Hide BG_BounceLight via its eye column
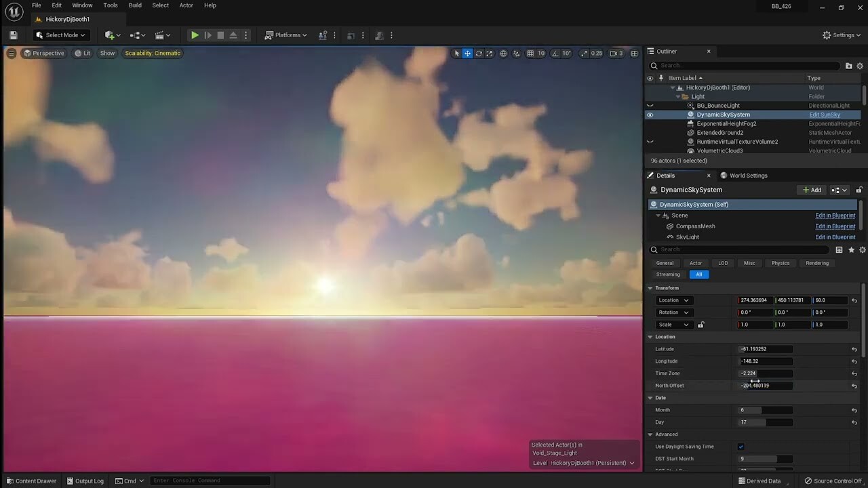This screenshot has height=488, width=868. [650, 105]
